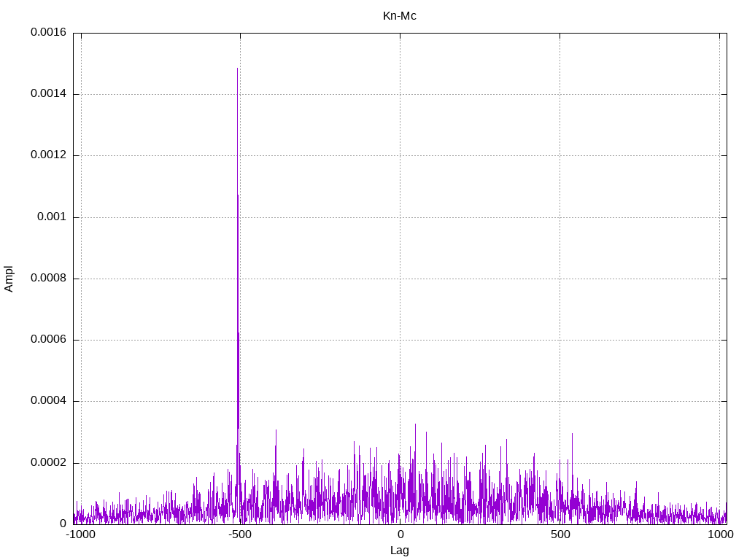
Task: Click grid intersection at lag 0, amplitude 0.001
Action: [400, 217]
